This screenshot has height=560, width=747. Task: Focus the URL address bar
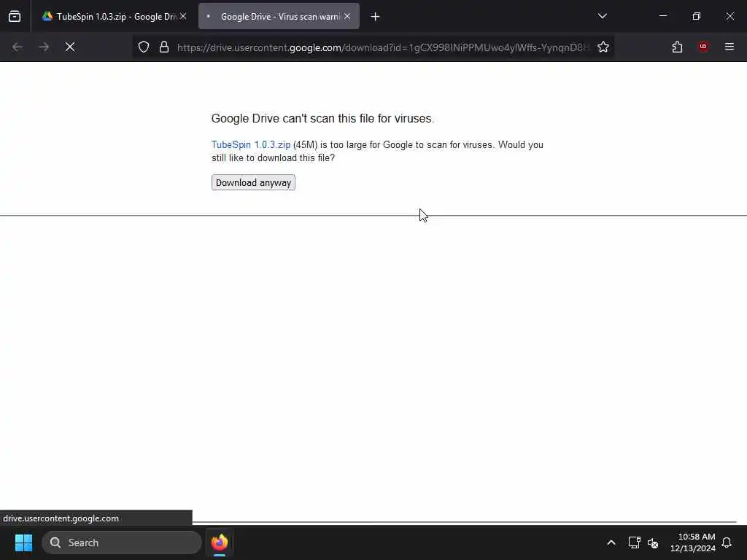[382, 47]
